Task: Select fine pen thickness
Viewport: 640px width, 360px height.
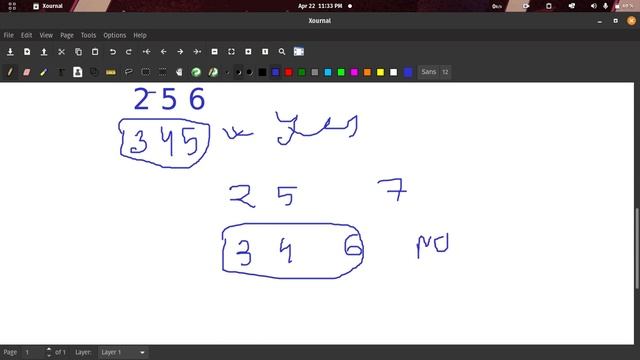Action: (x=227, y=72)
